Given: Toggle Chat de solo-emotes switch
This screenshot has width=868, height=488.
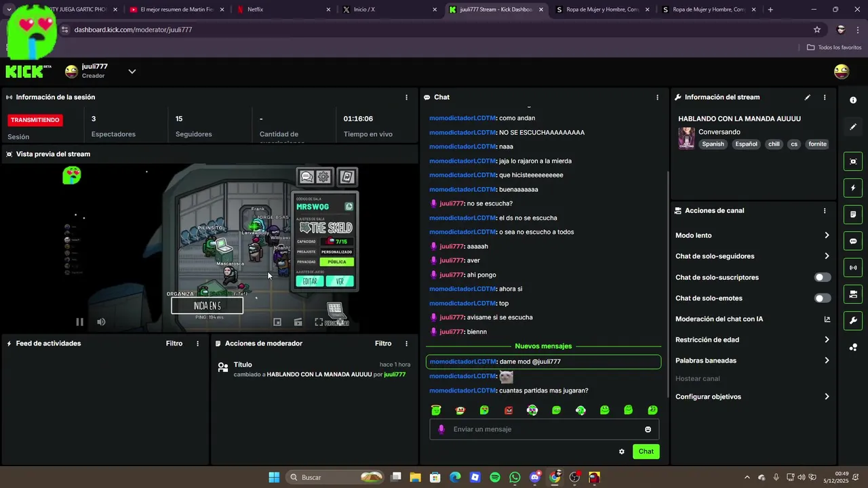Looking at the screenshot, I should click(x=823, y=298).
